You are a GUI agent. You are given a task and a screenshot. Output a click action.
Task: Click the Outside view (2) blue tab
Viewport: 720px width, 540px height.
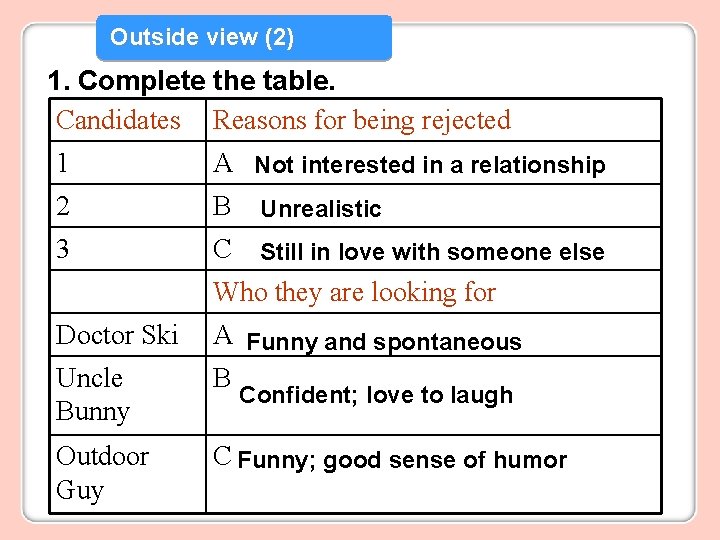tap(244, 38)
